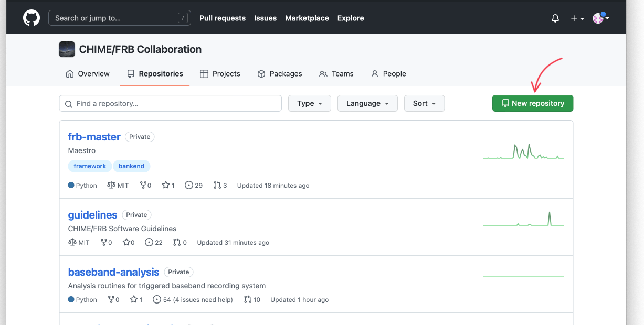Switch to the Overview tab

pyautogui.click(x=88, y=74)
